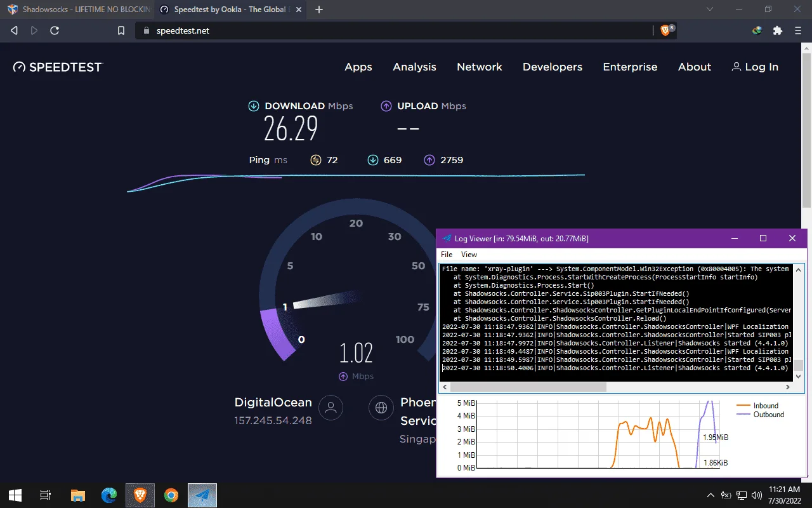Open the About navigation link
This screenshot has height=508, width=812.
click(x=695, y=67)
